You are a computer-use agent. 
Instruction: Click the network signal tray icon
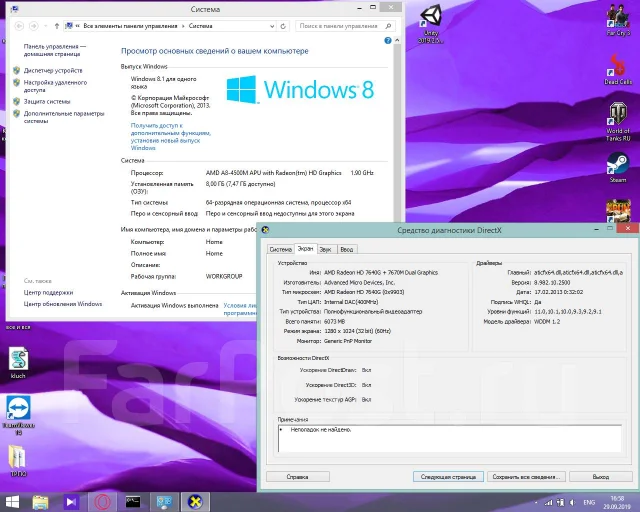pos(549,503)
